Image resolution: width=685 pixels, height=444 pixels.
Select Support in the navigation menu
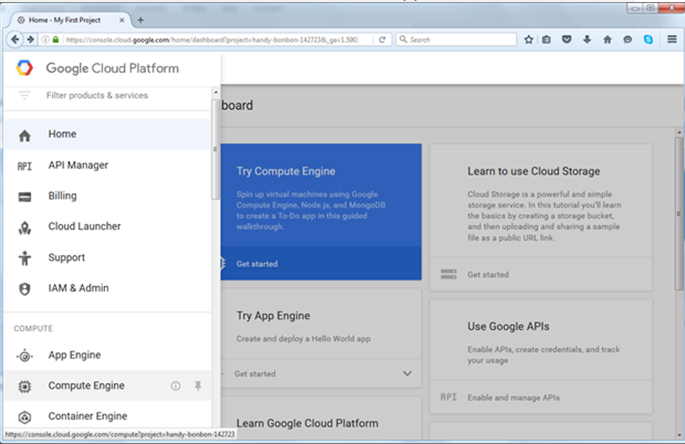pyautogui.click(x=107, y=257)
